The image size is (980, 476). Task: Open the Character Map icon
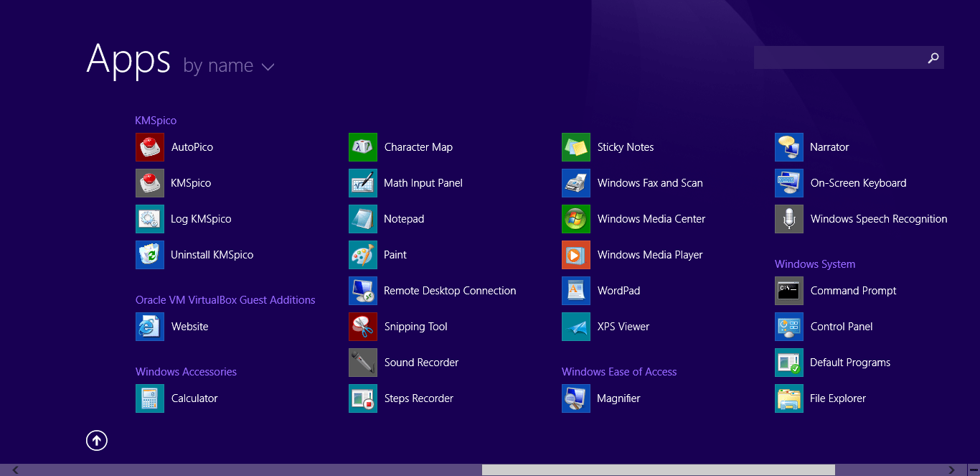point(363,147)
